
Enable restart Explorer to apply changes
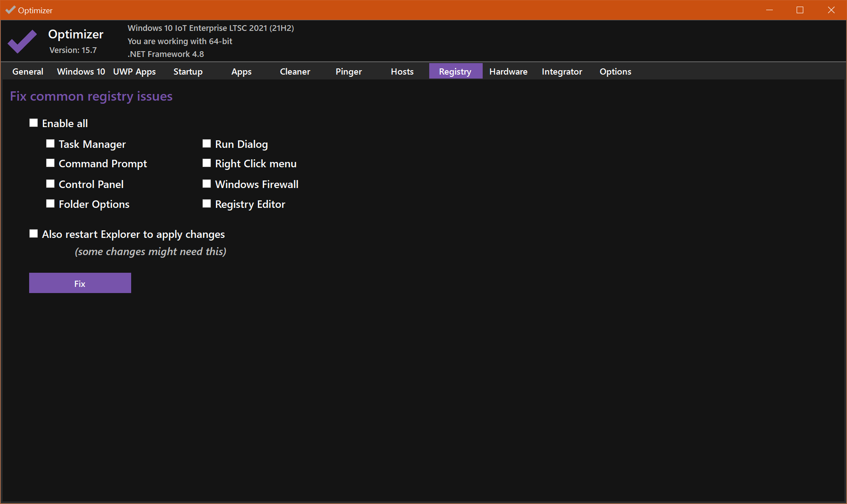[34, 233]
